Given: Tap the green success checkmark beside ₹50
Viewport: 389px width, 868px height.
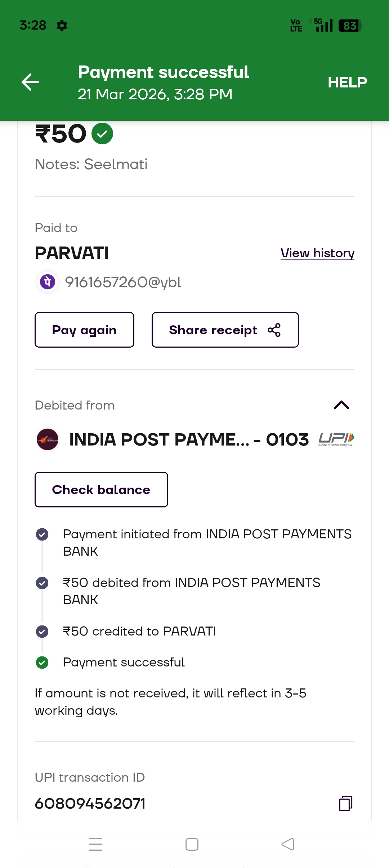Looking at the screenshot, I should [102, 134].
